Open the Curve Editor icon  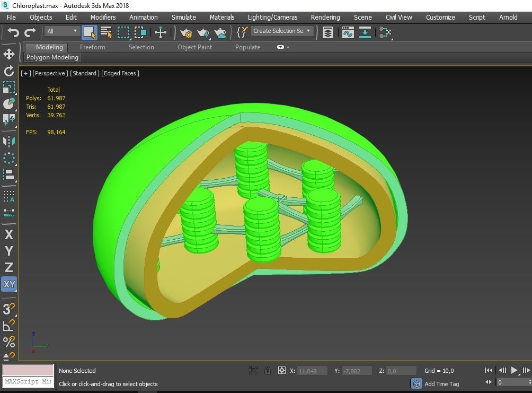(x=348, y=32)
